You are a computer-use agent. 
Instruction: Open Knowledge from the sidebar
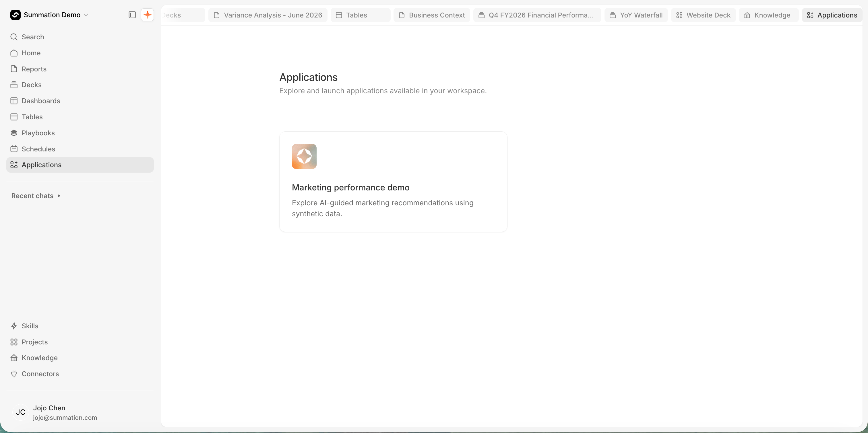[x=80, y=358]
